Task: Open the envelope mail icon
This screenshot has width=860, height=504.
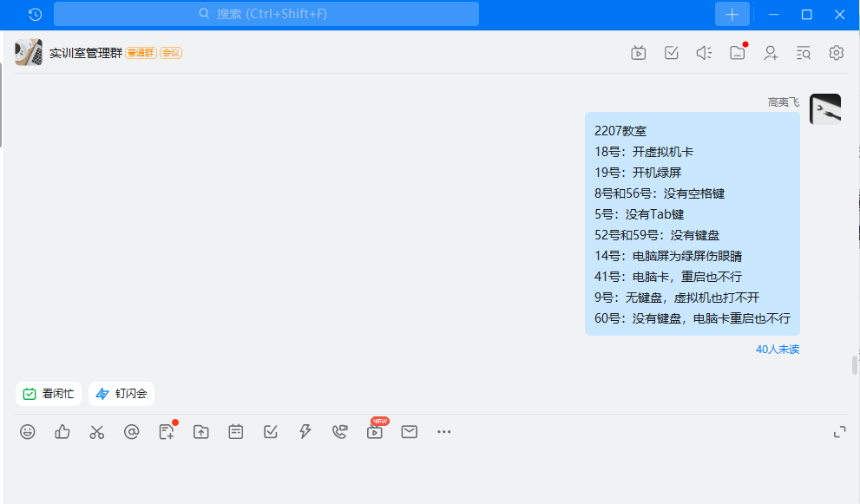Action: click(x=410, y=431)
